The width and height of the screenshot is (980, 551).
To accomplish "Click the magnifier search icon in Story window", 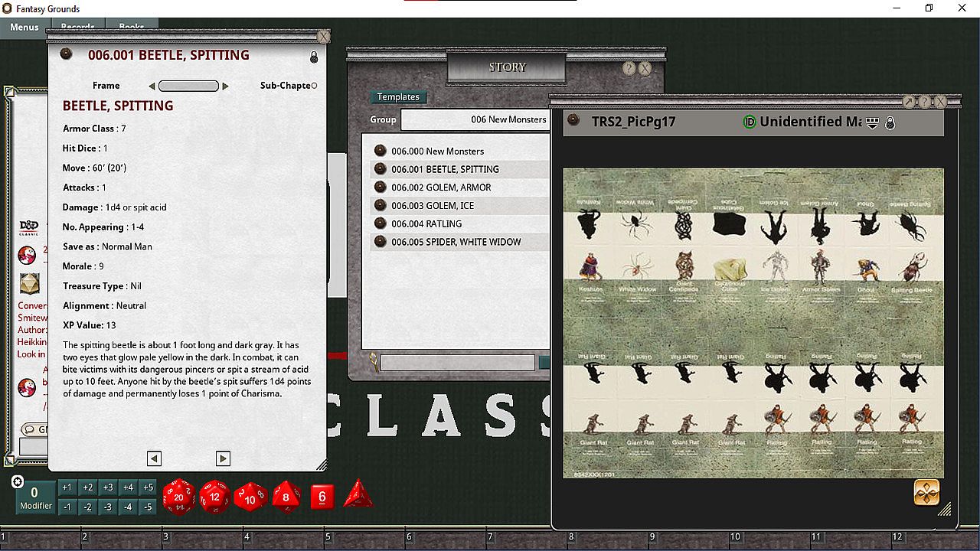I will click(373, 360).
